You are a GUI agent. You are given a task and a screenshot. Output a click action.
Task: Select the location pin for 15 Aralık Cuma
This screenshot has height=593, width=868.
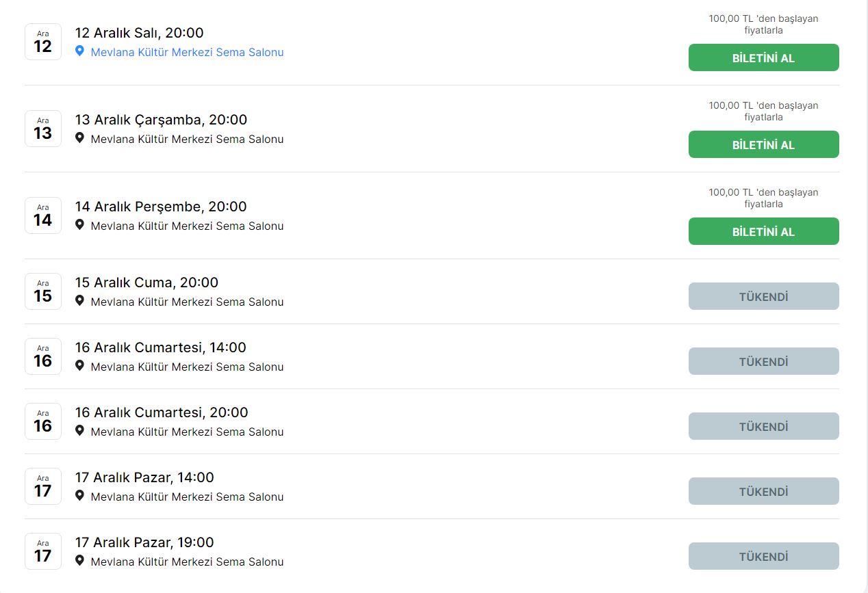click(x=79, y=301)
